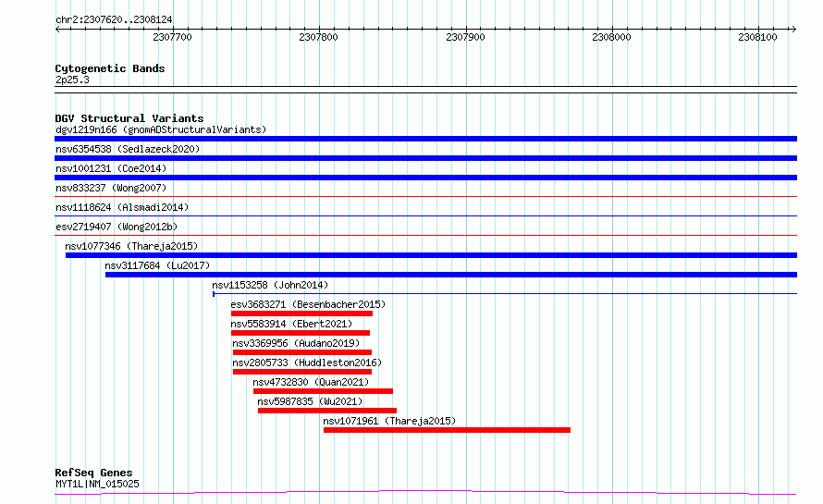Click nsv1071961 (Thareja2015) label
This screenshot has height=504, width=823.
pyautogui.click(x=389, y=421)
